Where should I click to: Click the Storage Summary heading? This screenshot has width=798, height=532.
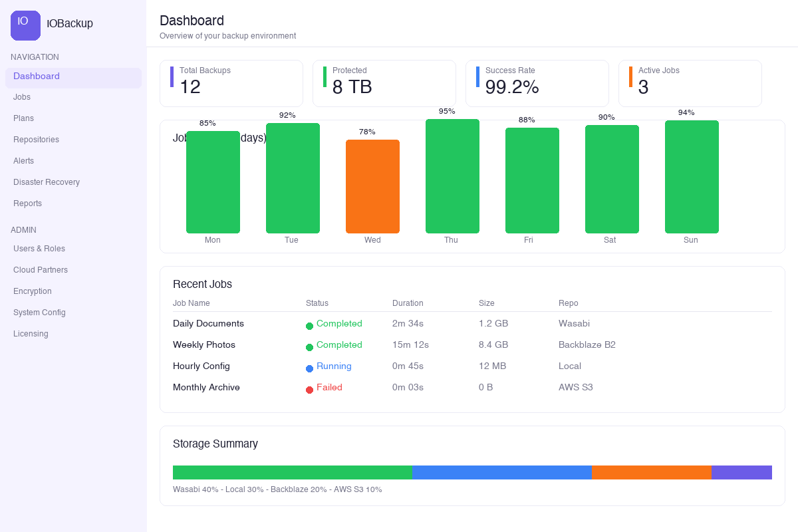(x=215, y=444)
